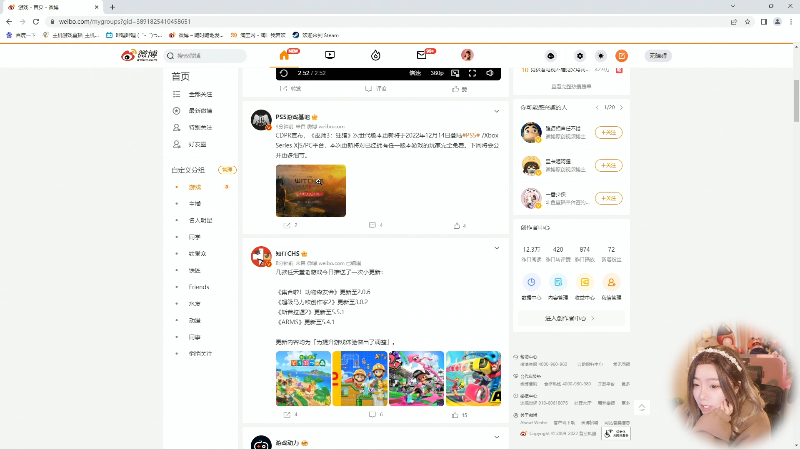Click the back-to-top arrow button
Screen dimensions: 800x450
tap(642, 407)
